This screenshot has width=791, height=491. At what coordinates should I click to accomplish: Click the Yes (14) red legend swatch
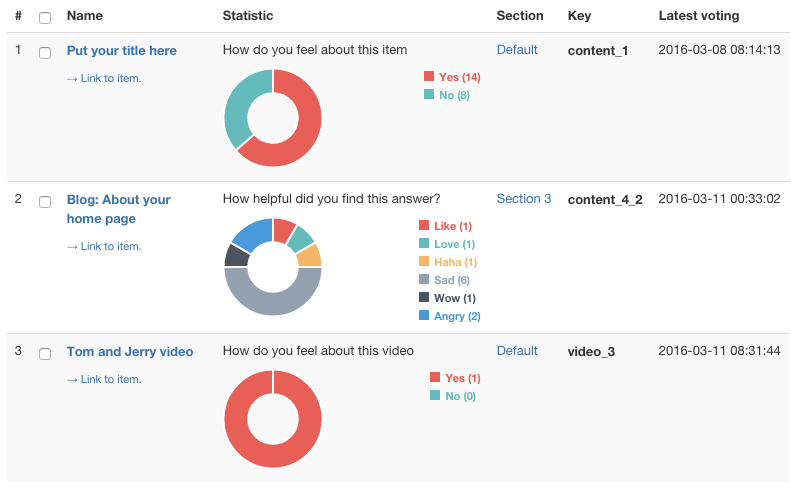429,77
